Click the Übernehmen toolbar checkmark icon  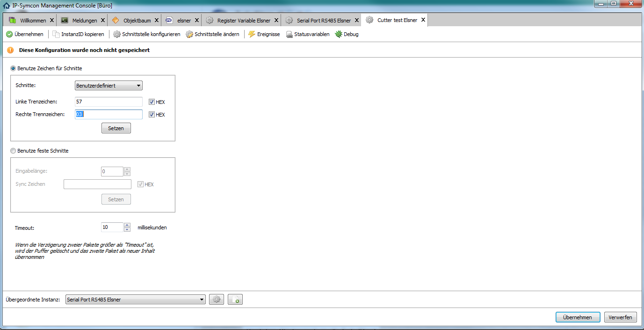9,34
